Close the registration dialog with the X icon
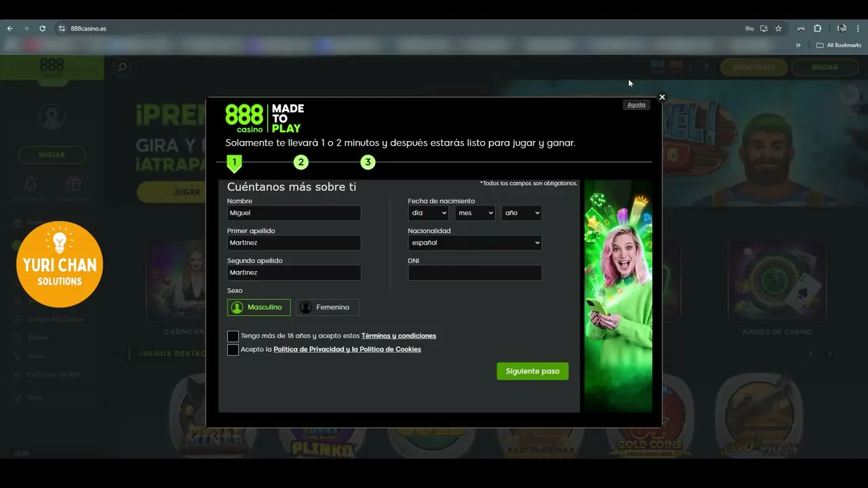The height and width of the screenshot is (488, 868). pos(662,97)
